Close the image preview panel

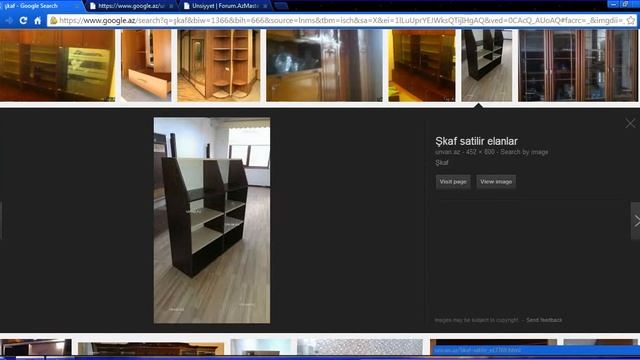coord(630,123)
